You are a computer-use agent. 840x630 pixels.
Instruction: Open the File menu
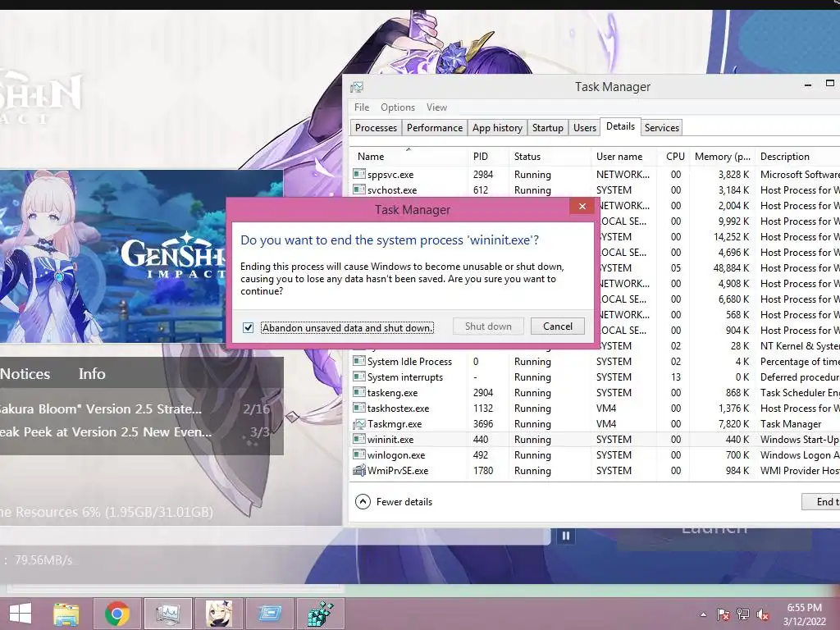pos(362,107)
